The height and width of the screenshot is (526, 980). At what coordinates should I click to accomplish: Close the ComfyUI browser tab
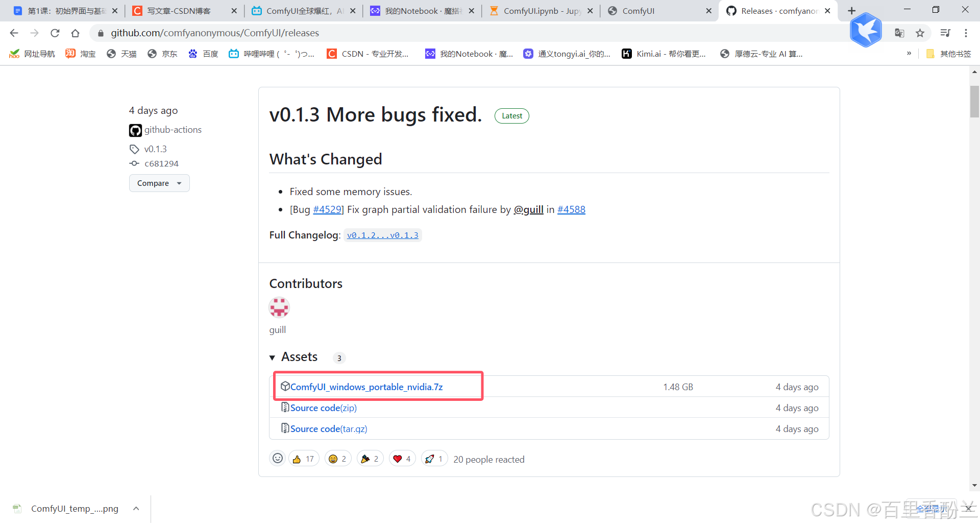coord(708,11)
